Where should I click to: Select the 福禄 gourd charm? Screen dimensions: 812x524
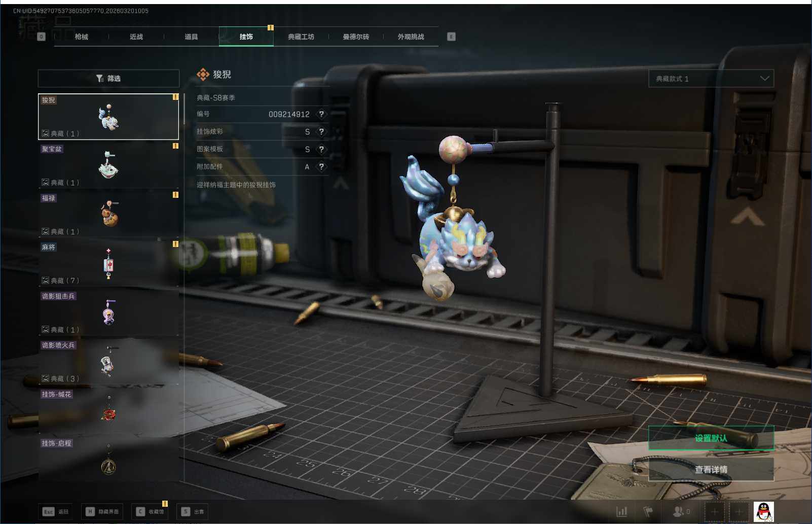pyautogui.click(x=108, y=215)
